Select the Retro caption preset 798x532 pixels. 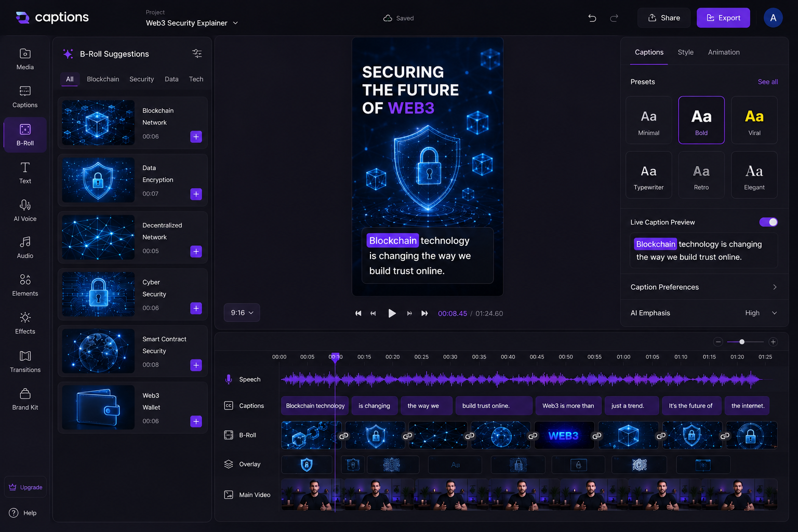point(701,175)
